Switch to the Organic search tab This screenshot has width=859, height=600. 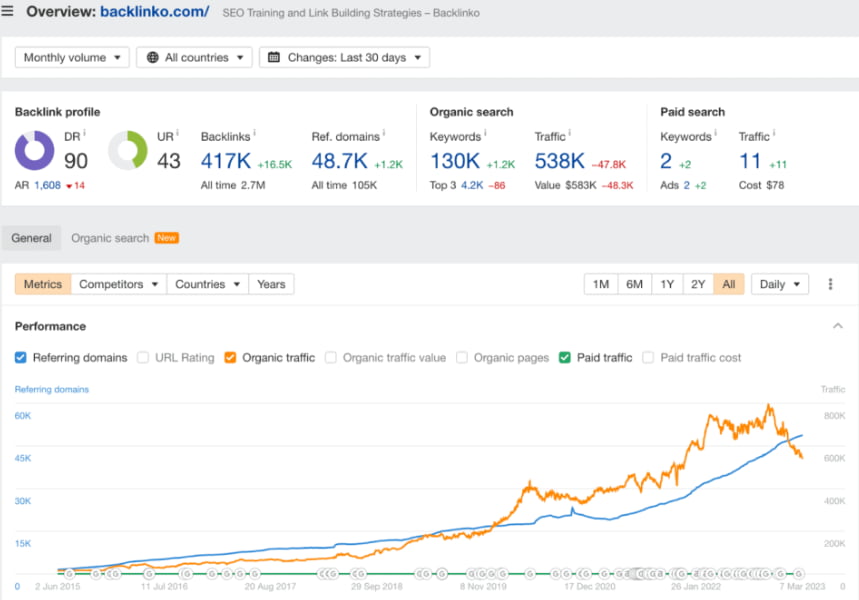tap(110, 238)
